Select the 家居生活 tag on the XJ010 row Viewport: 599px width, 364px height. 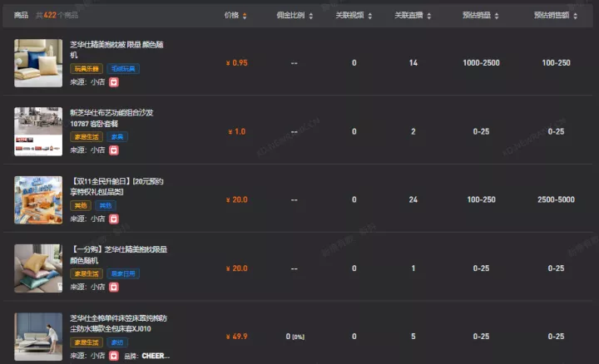[x=87, y=342]
